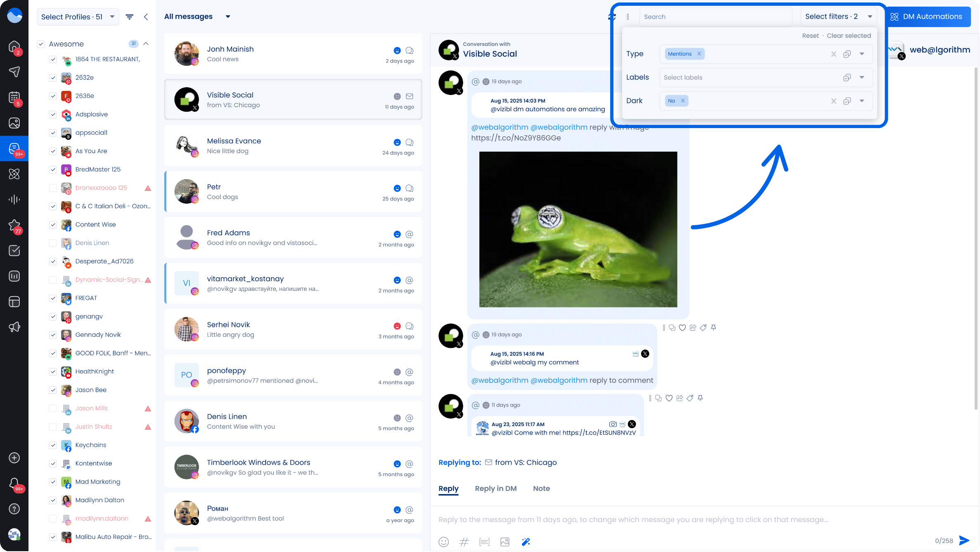Click the plus add icon in sidebar
This screenshot has width=980, height=552.
coord(14,458)
